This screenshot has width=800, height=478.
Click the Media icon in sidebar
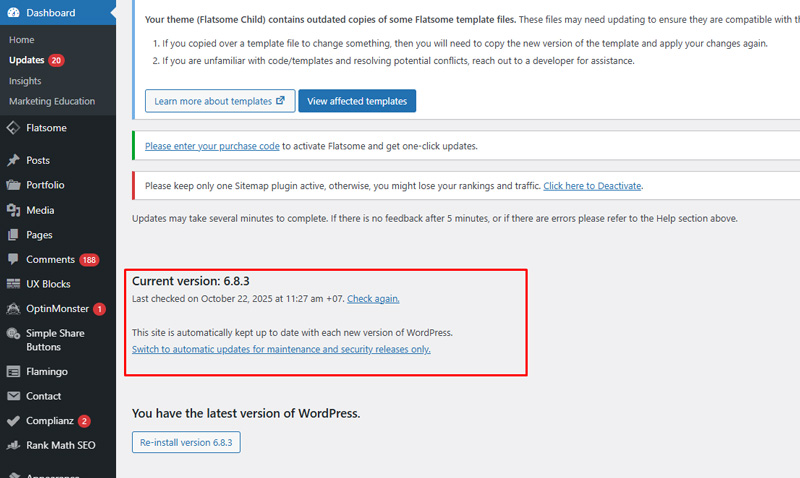[13, 210]
